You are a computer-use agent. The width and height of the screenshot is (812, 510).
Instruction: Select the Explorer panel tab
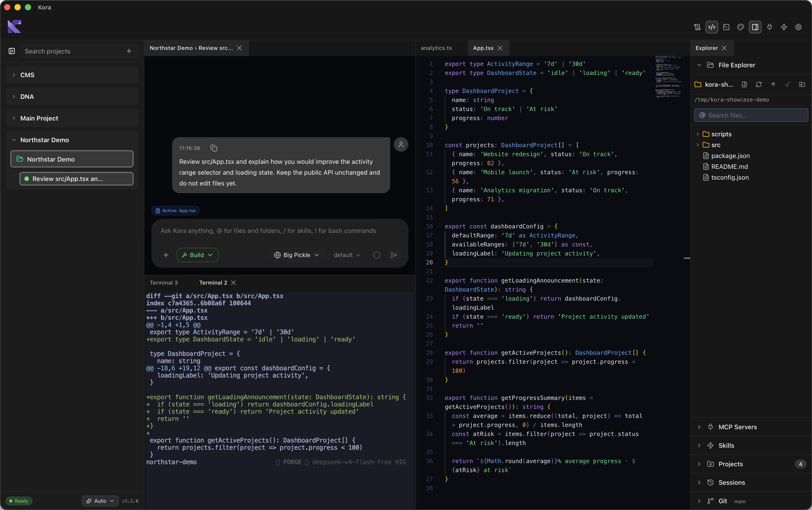[706, 48]
